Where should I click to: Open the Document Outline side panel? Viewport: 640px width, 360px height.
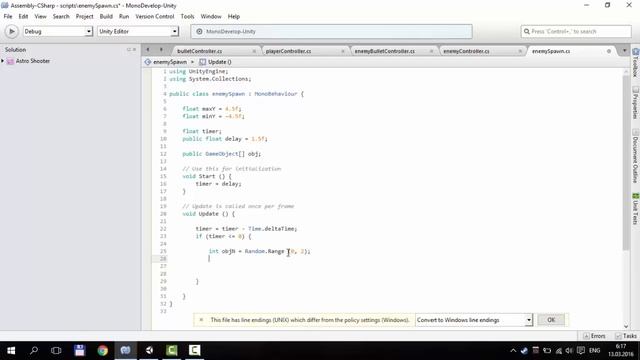tap(635, 156)
